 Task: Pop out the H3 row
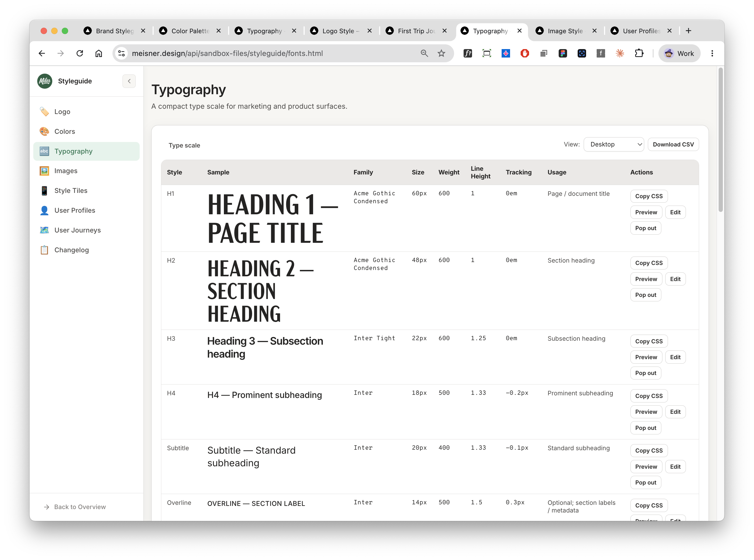[x=645, y=373]
